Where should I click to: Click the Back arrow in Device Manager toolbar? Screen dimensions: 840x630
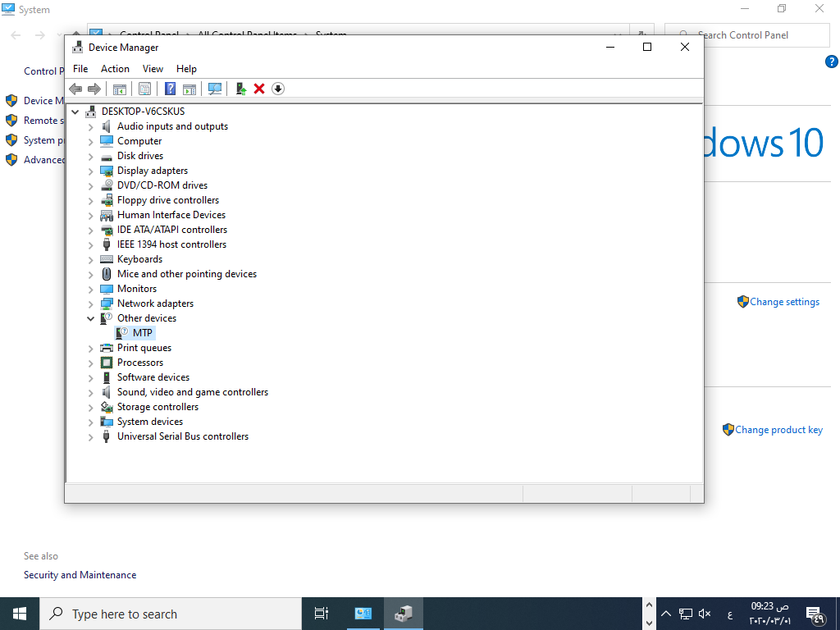tap(75, 89)
